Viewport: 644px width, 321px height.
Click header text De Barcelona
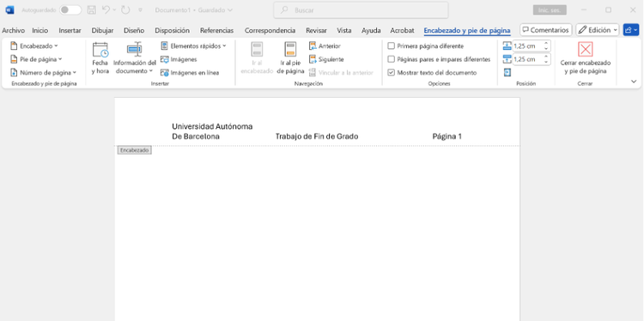point(196,136)
